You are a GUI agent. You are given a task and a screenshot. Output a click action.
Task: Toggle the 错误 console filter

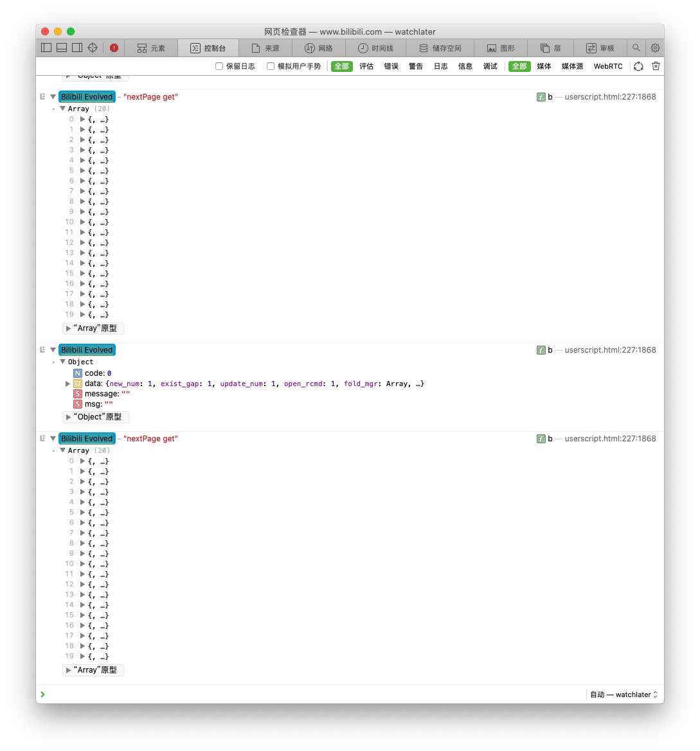click(391, 66)
